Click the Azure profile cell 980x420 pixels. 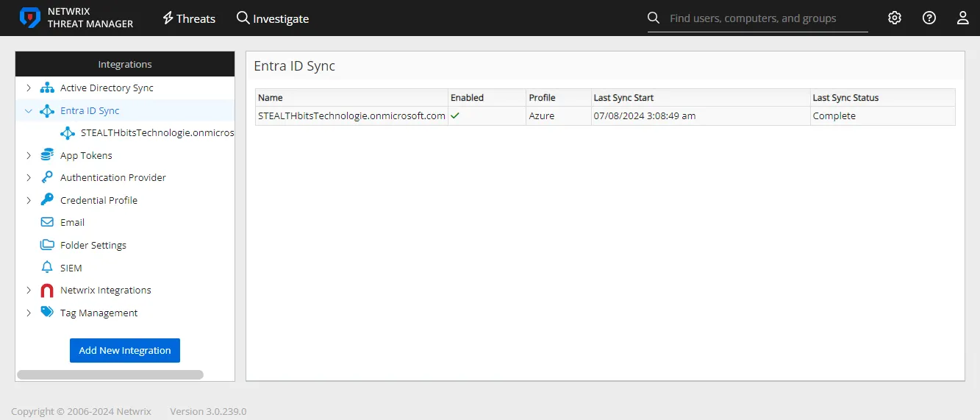coord(558,115)
